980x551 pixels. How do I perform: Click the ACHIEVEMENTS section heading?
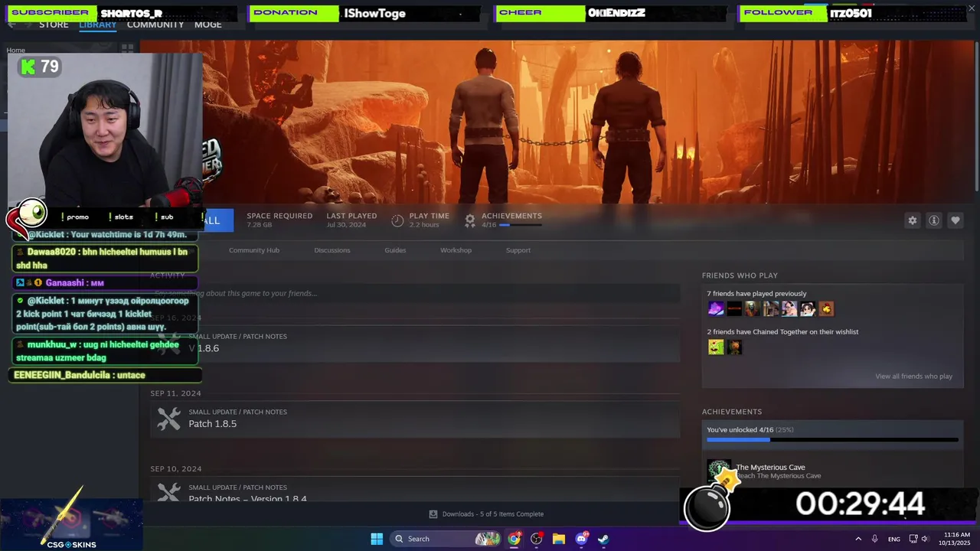732,412
